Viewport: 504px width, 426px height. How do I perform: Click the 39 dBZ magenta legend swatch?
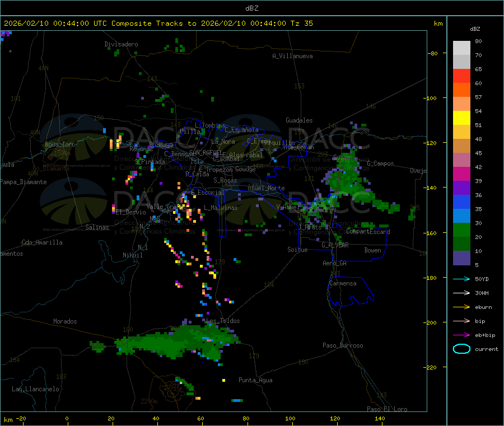point(461,174)
